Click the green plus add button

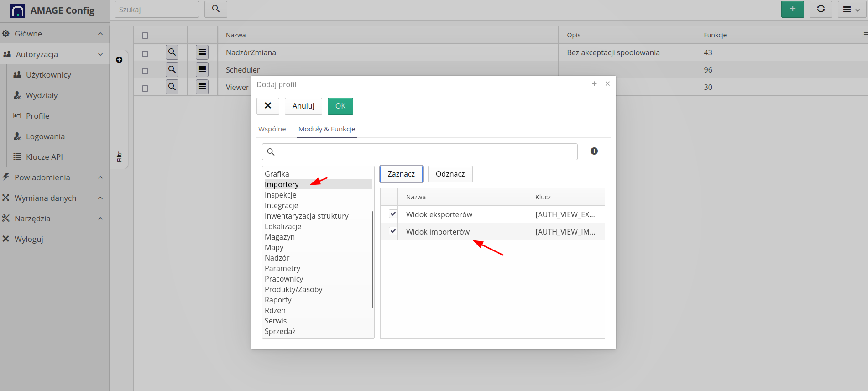pyautogui.click(x=792, y=9)
